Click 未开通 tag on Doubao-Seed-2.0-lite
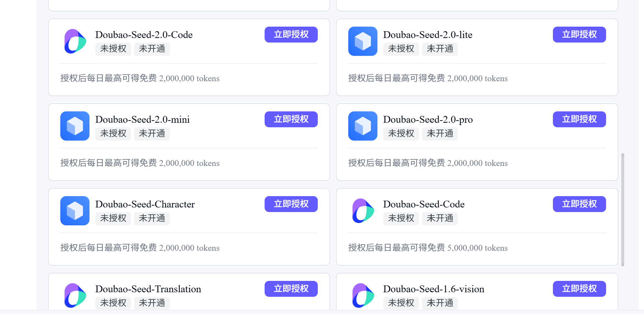Image resolution: width=644 pixels, height=314 pixels. point(440,49)
